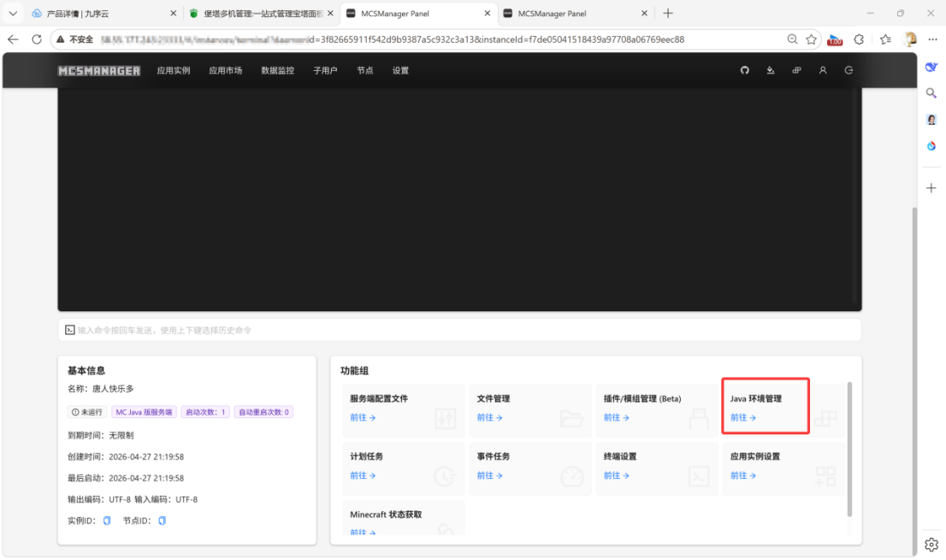946x560 pixels.
Task: Bookmark page with star icon
Action: (x=812, y=39)
